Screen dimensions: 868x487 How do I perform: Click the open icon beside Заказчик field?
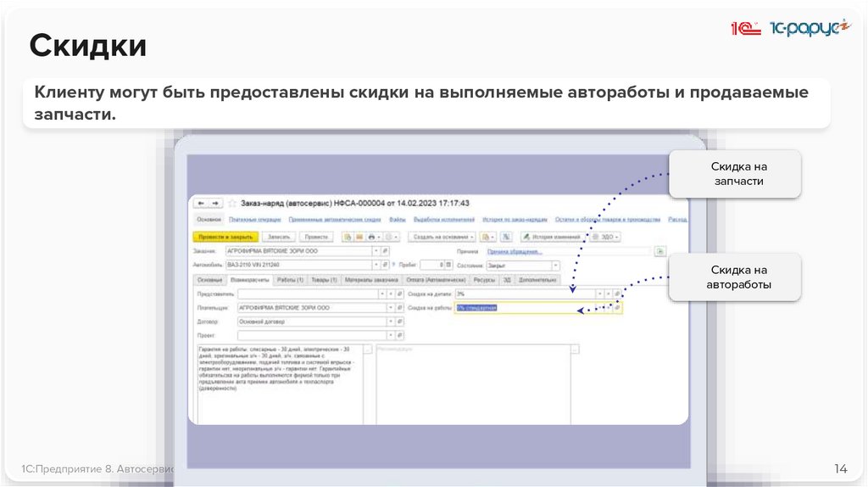pyautogui.click(x=386, y=251)
